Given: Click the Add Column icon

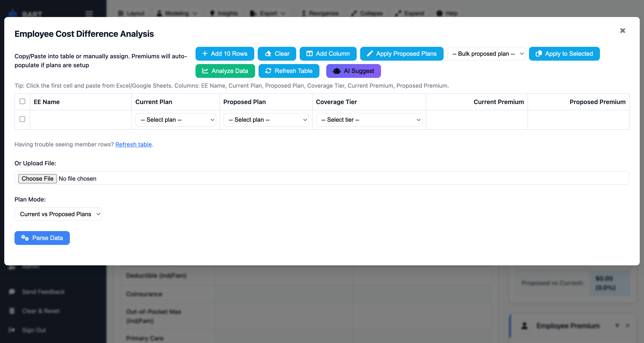Looking at the screenshot, I should click(309, 53).
